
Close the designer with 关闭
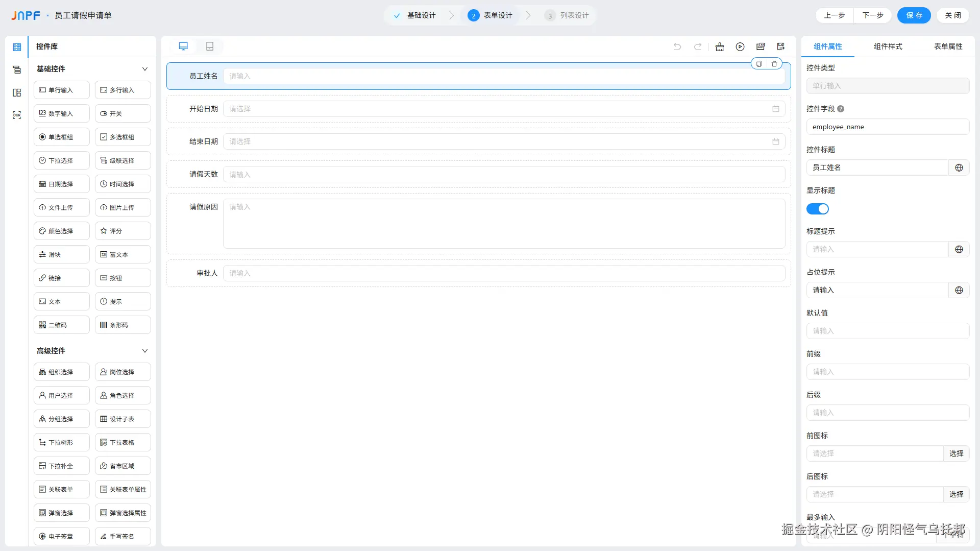[953, 15]
